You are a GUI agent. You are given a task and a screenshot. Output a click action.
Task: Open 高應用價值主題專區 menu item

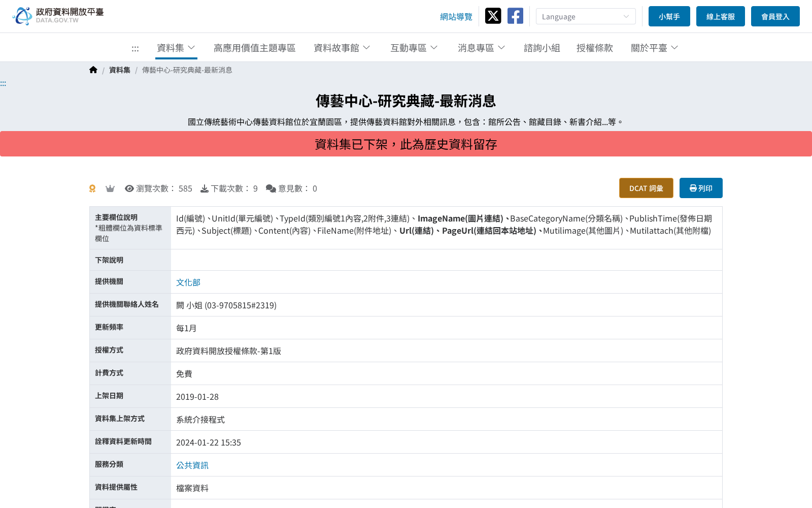pyautogui.click(x=255, y=48)
